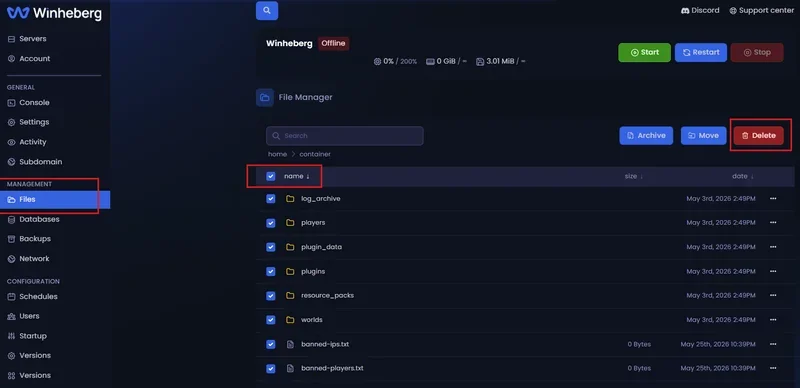Select Files in the Management section
Viewport: 800px width, 388px height.
point(55,200)
